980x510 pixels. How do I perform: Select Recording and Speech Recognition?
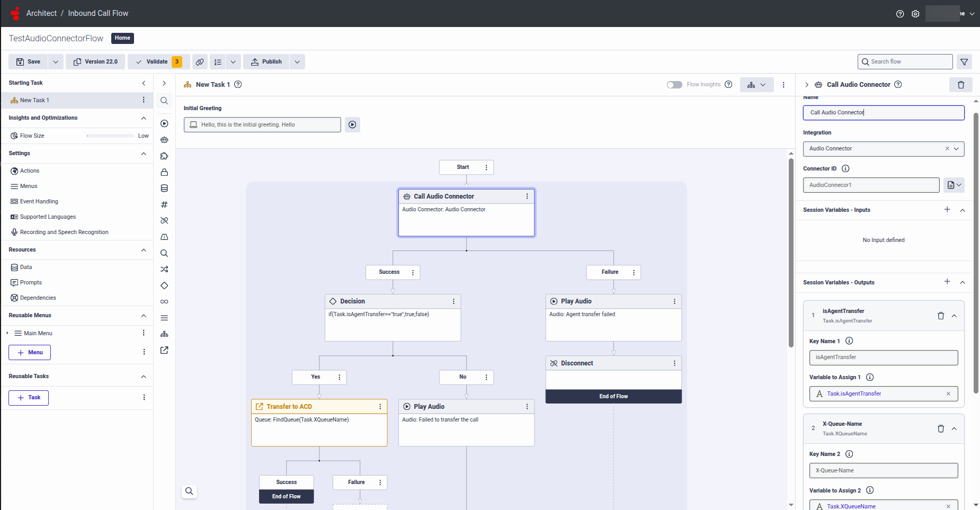pos(64,232)
